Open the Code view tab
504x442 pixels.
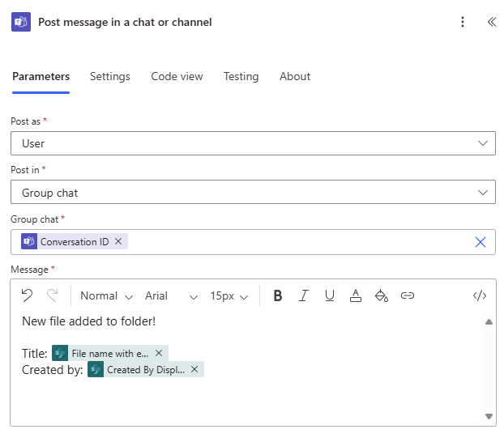[x=177, y=76]
